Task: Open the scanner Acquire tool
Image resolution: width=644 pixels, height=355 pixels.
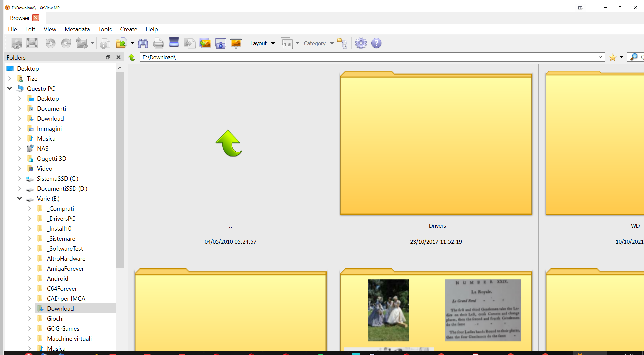Action: pyautogui.click(x=174, y=43)
